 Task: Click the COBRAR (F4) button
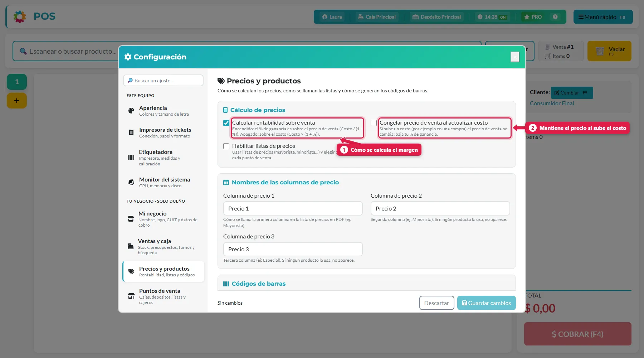coord(577,334)
